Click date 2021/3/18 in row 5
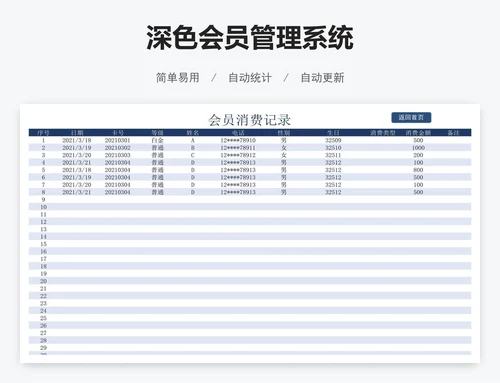Screen dimensions: 500x383 77,170
